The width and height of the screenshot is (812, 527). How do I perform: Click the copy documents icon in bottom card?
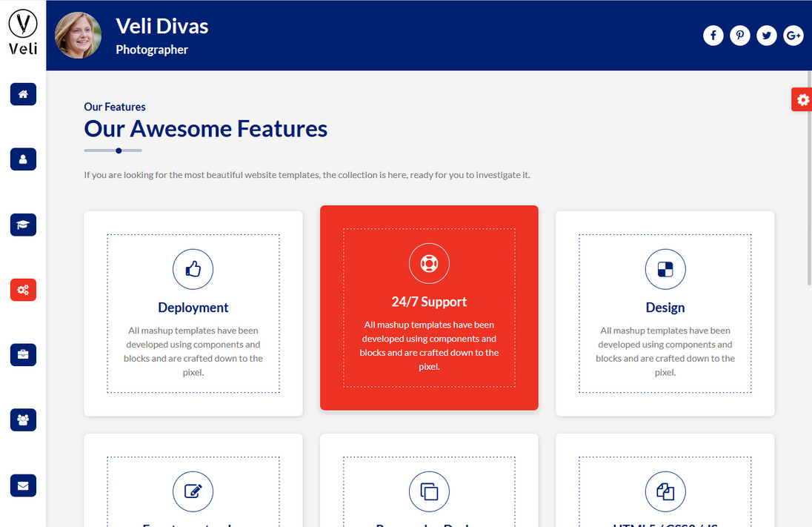point(665,491)
